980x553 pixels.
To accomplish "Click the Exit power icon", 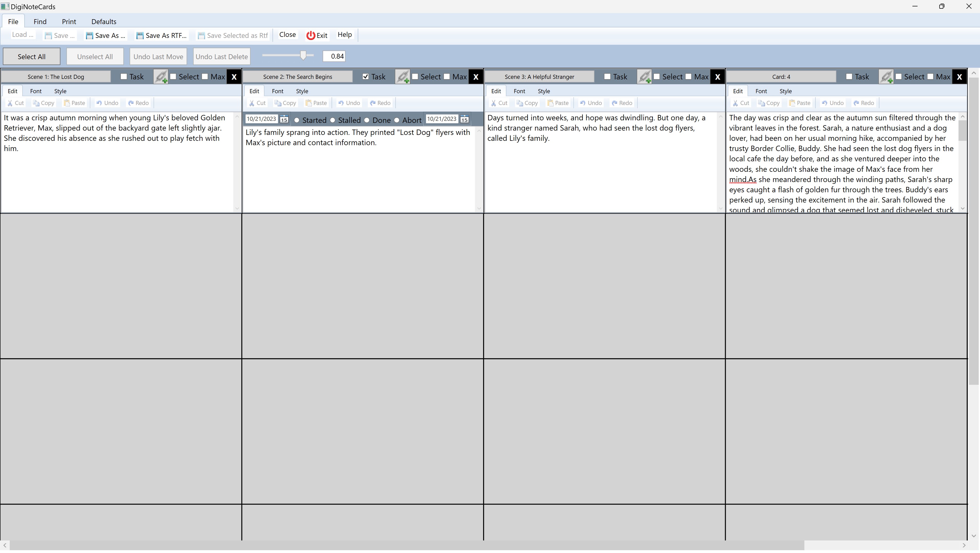I will coord(311,35).
